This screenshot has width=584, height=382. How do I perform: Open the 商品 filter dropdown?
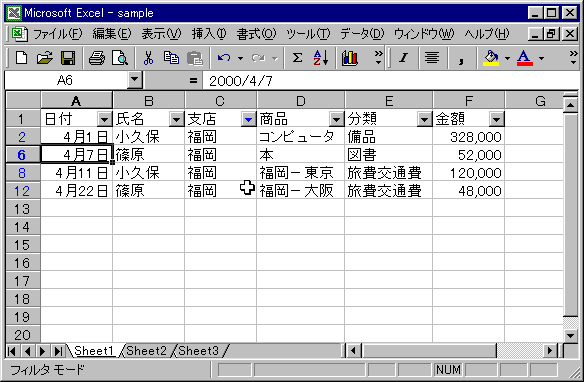[x=336, y=119]
